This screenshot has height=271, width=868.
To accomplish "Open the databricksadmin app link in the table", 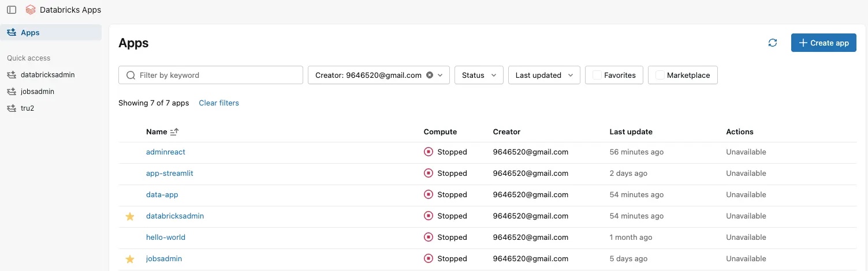I will click(x=175, y=216).
